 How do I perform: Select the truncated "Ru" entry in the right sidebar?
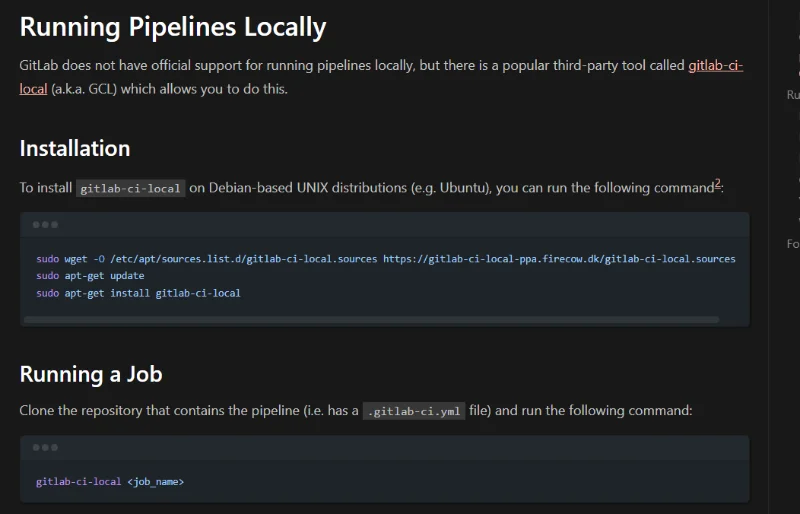coord(793,95)
